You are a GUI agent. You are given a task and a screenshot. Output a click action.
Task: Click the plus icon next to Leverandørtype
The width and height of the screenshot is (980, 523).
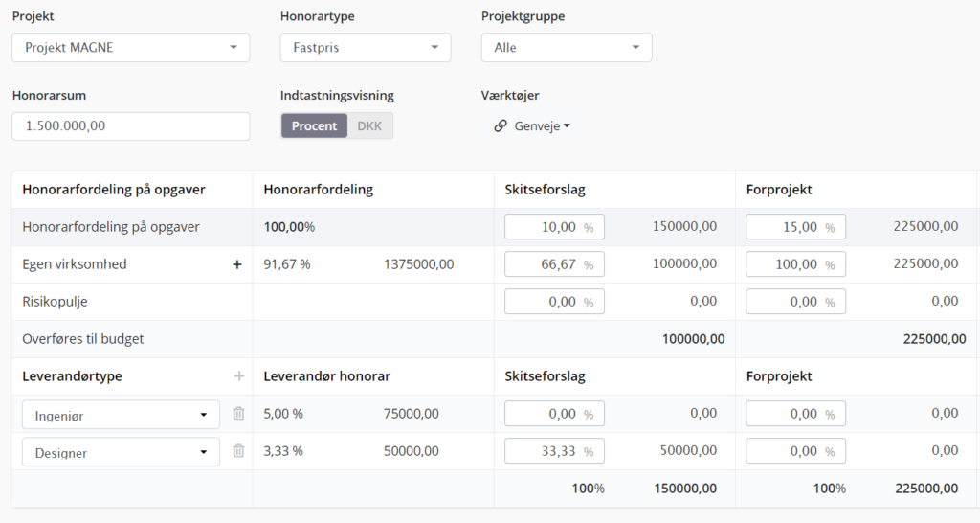click(x=238, y=376)
